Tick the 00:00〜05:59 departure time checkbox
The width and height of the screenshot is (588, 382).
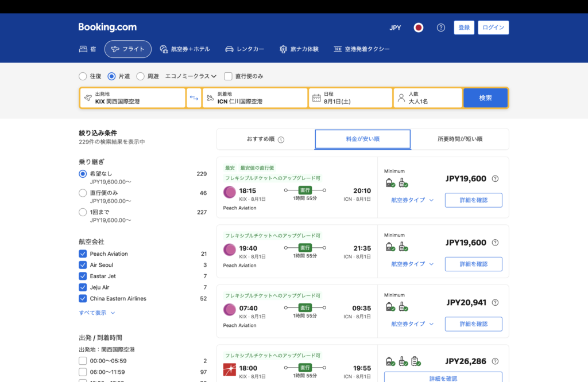83,361
